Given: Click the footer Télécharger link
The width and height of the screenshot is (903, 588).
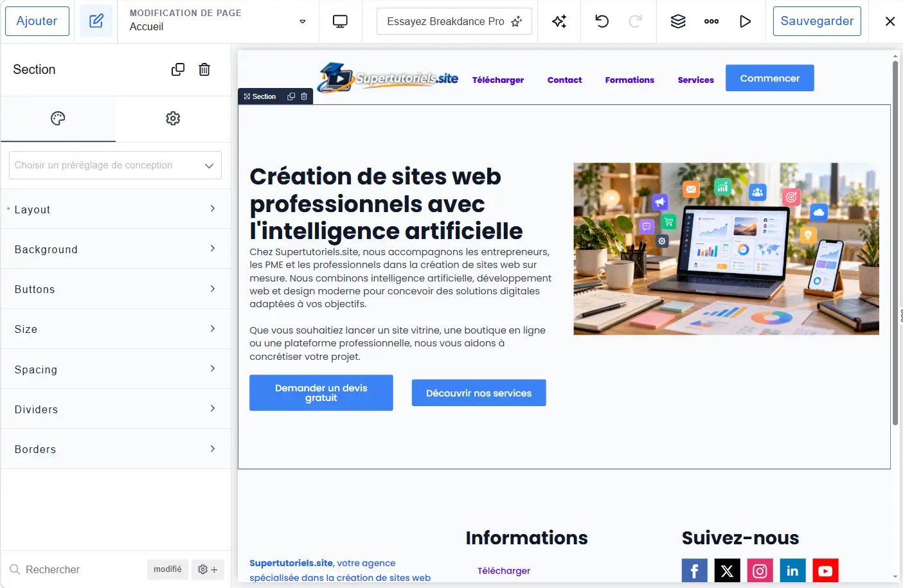Looking at the screenshot, I should pos(504,571).
